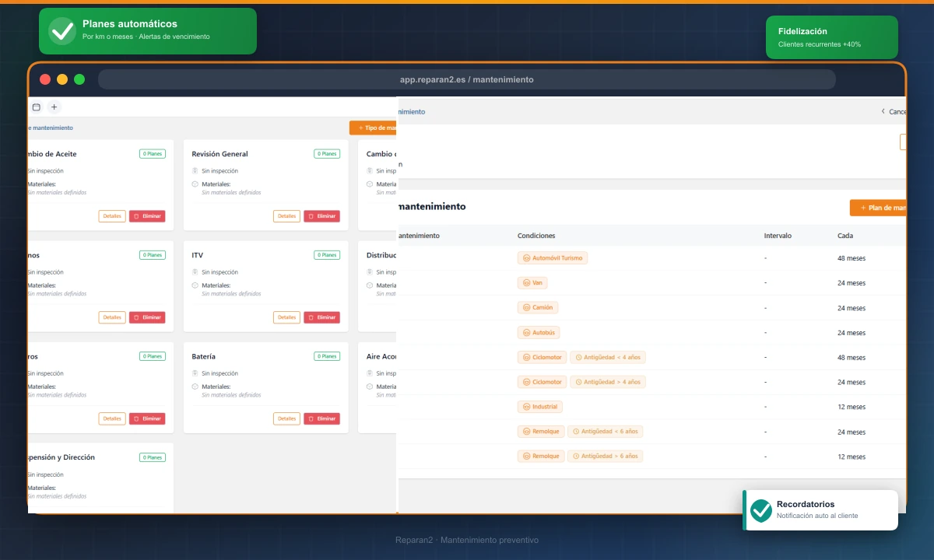Click the '0 Planes' badge on Cambio de Aceite
The height and width of the screenshot is (560, 934).
pyautogui.click(x=153, y=154)
